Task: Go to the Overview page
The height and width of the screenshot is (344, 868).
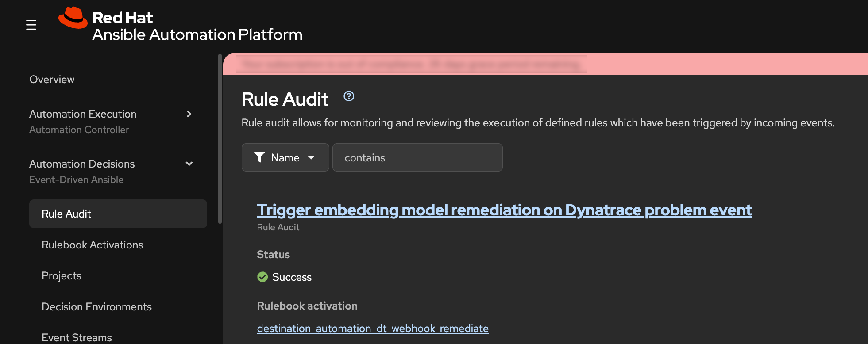Action: pos(52,80)
